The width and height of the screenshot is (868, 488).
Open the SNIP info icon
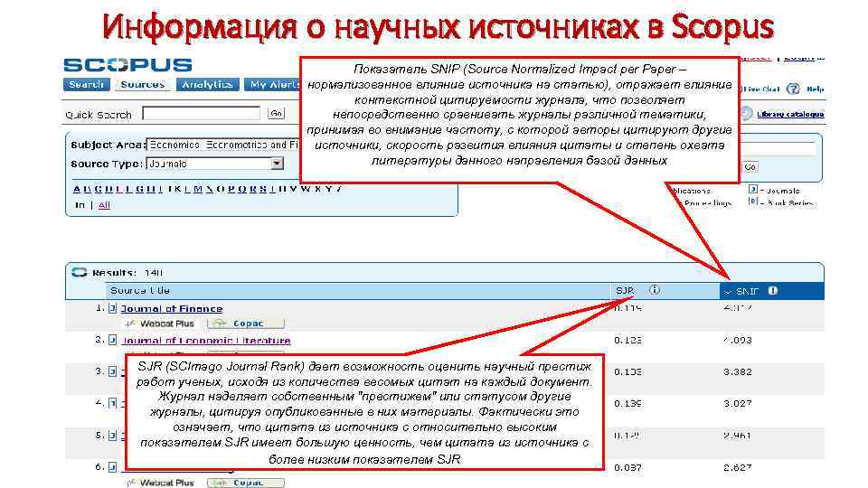(x=773, y=290)
